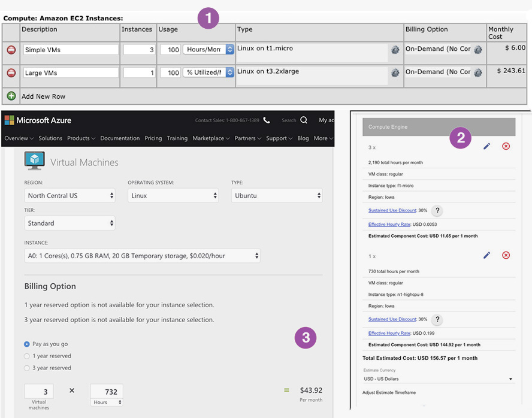Click the green Add New Row plus icon
This screenshot has width=532, height=418.
11,96
